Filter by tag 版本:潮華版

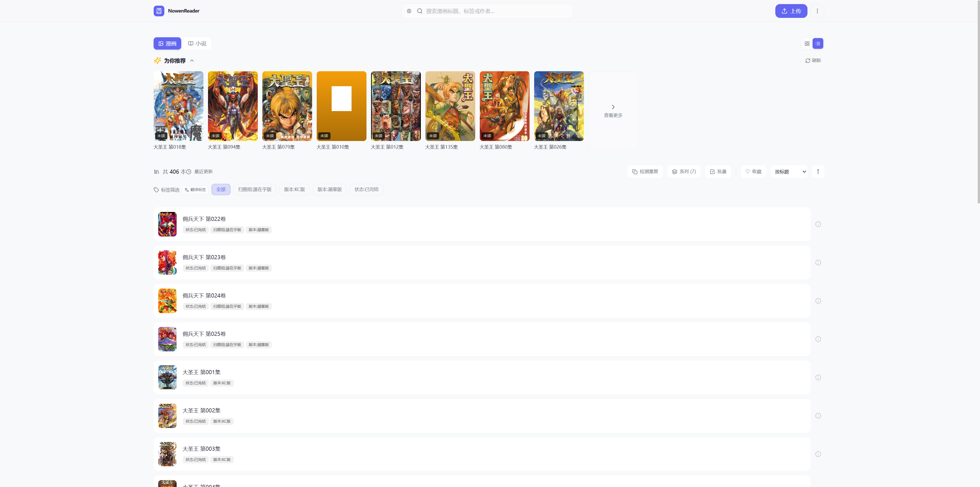(329, 190)
